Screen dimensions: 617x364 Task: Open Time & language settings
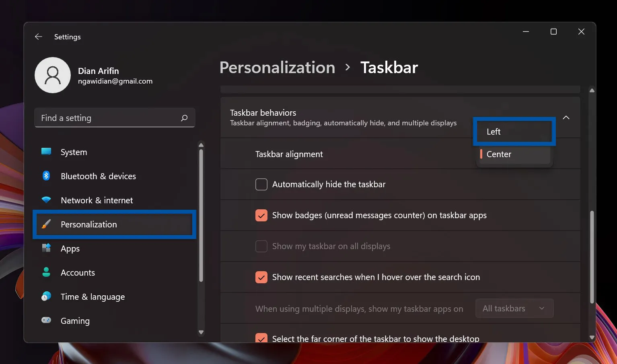(x=93, y=297)
